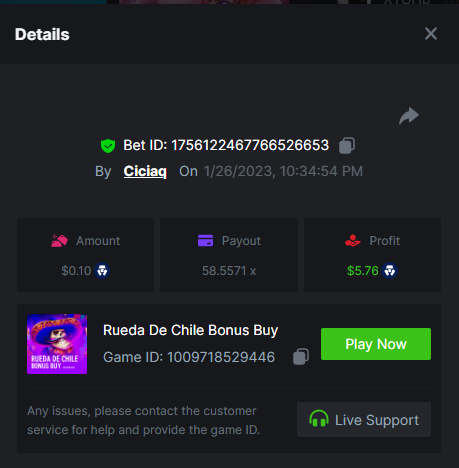Click the Game ID number text

(221, 357)
